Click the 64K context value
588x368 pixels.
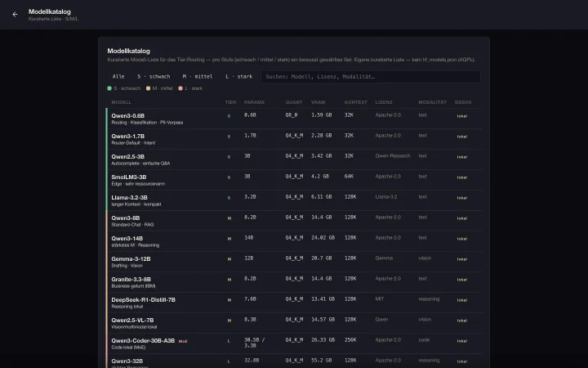(350, 176)
